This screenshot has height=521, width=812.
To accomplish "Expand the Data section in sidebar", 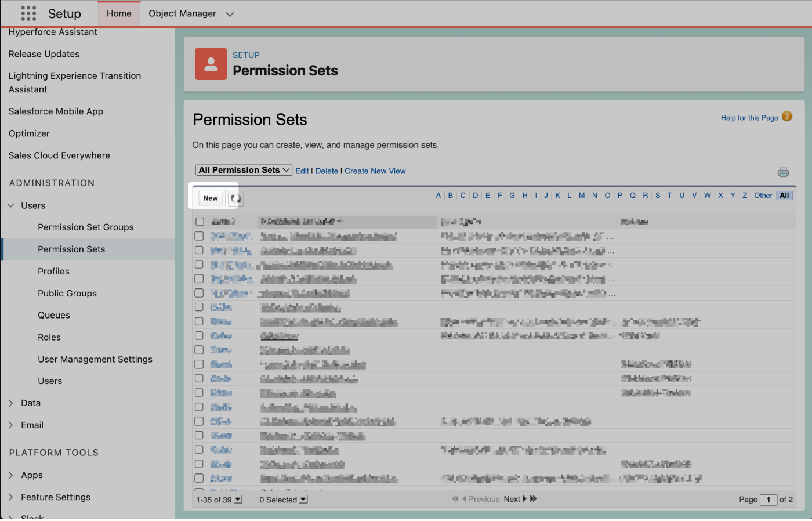I will pyautogui.click(x=11, y=403).
